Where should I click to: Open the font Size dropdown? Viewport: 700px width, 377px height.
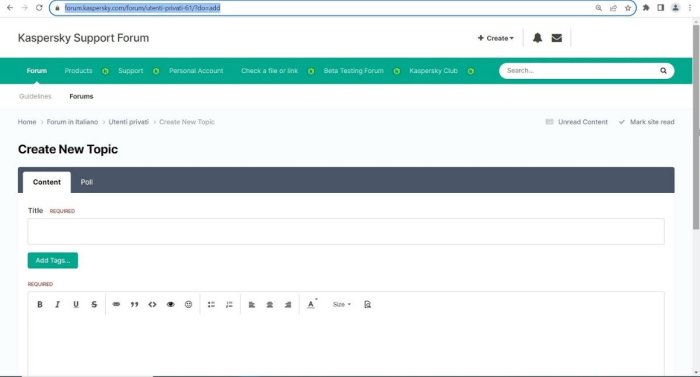tap(342, 304)
